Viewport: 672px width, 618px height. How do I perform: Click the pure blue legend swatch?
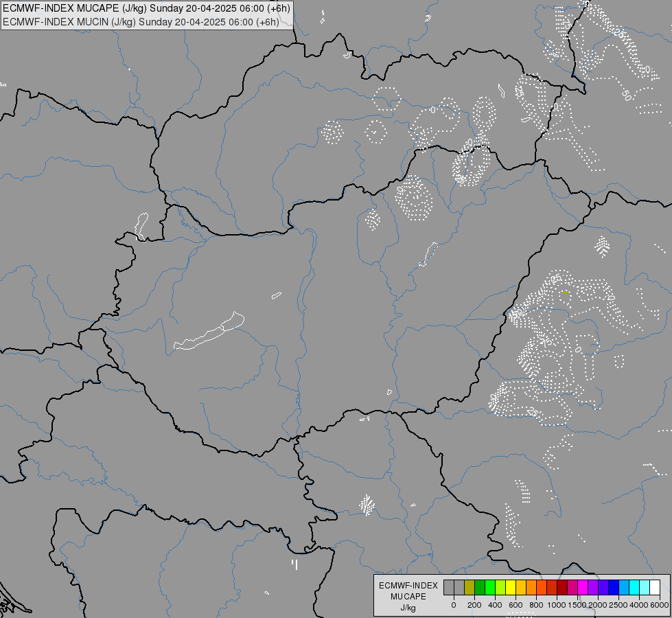(614, 587)
